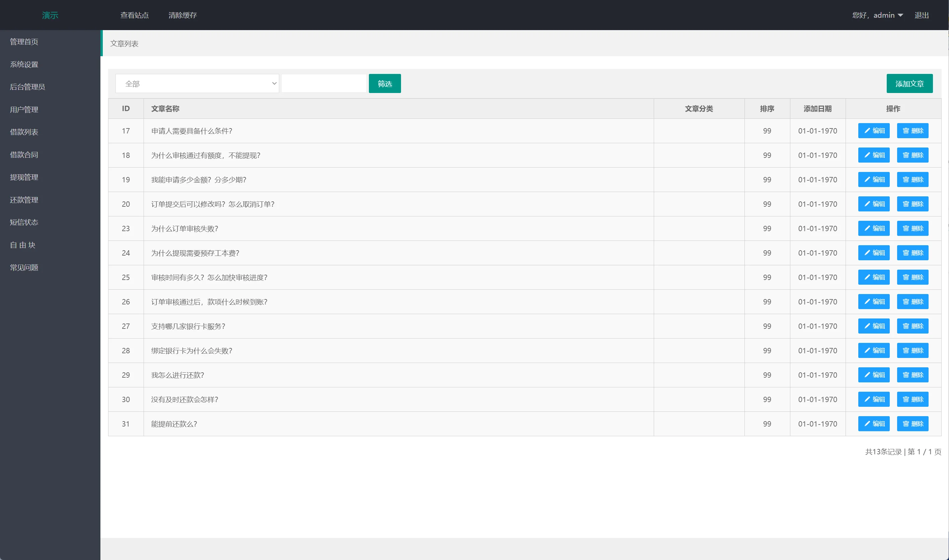The image size is (949, 560).
Task: Edit article 31 with the pencil icon
Action: pyautogui.click(x=867, y=424)
